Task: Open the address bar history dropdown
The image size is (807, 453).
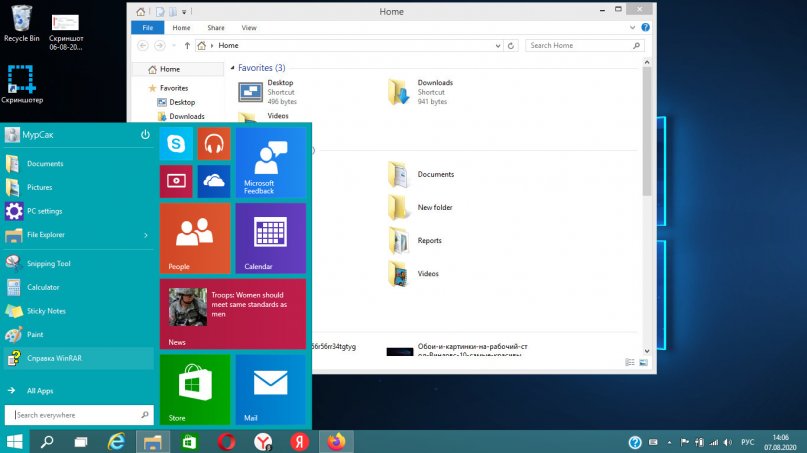Action: tap(497, 45)
